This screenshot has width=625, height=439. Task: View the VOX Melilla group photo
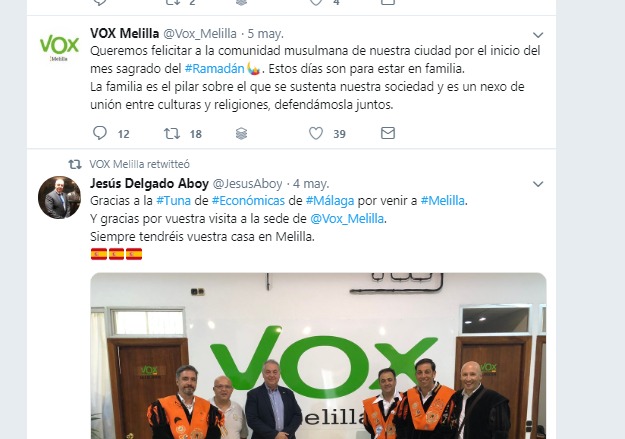click(318, 356)
